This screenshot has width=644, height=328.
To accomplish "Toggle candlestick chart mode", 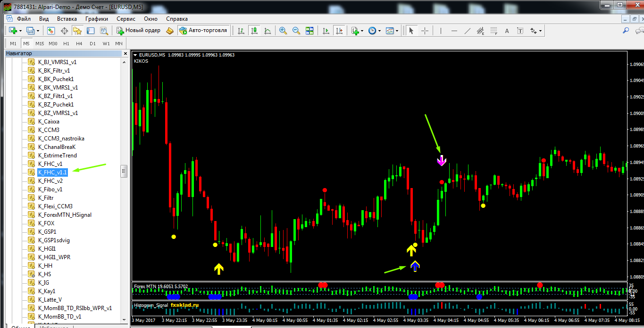I will [254, 31].
